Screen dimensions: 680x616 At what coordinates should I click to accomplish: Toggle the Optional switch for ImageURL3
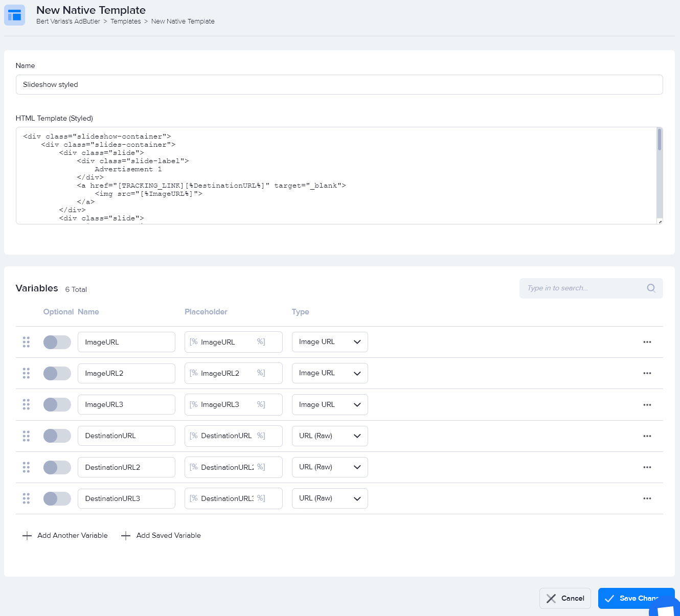tap(57, 404)
